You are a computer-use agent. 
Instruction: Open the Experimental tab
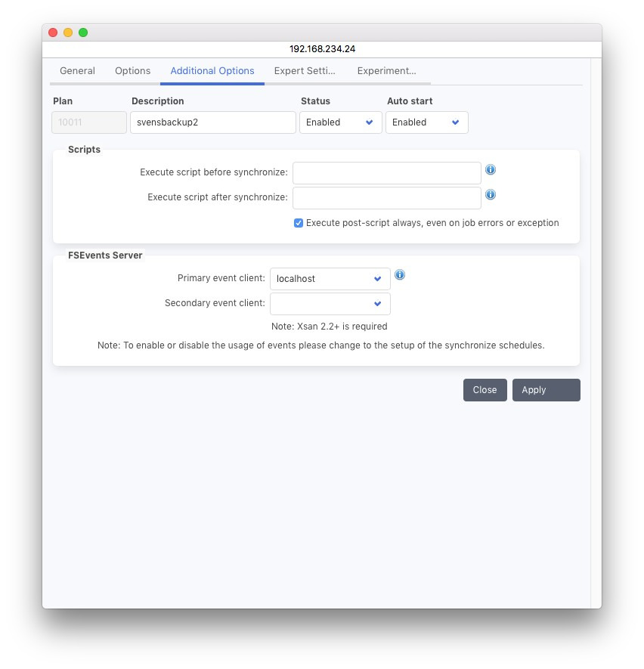[386, 71]
